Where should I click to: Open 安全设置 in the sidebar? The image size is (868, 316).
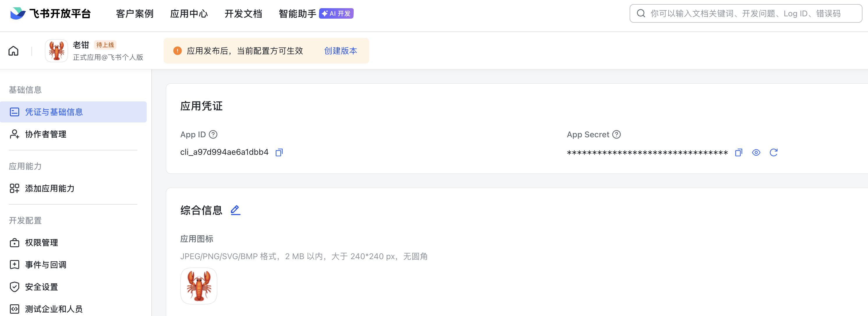(x=73, y=287)
